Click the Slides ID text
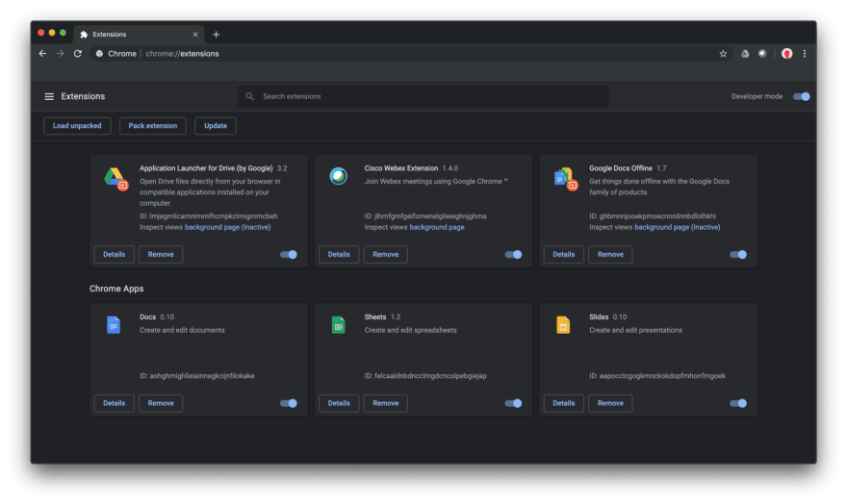This screenshot has width=847, height=504. (x=657, y=375)
